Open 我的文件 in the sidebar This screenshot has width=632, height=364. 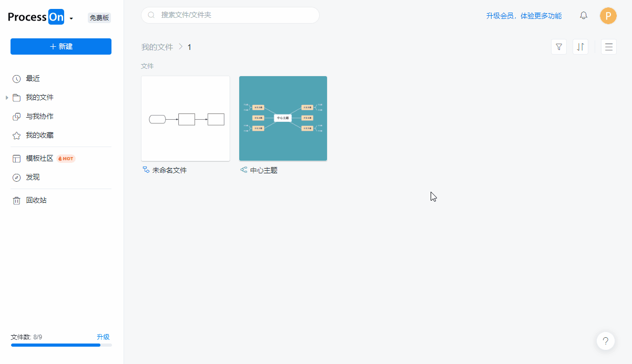39,98
